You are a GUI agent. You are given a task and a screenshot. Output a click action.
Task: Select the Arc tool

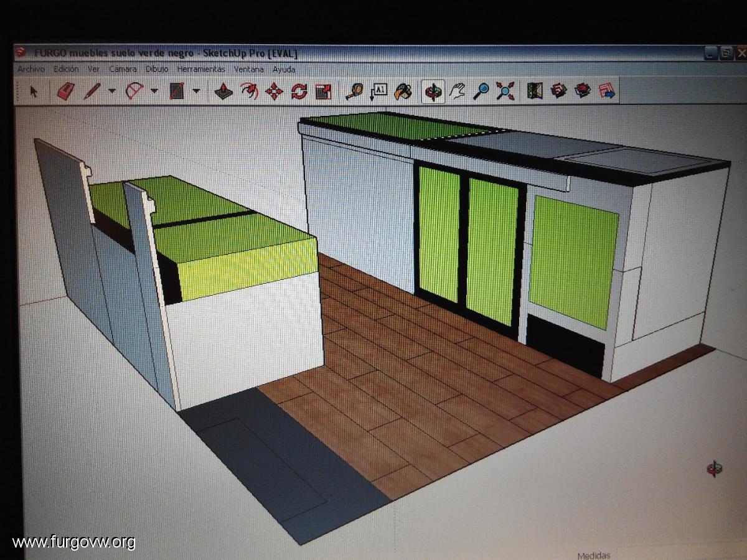pyautogui.click(x=134, y=91)
